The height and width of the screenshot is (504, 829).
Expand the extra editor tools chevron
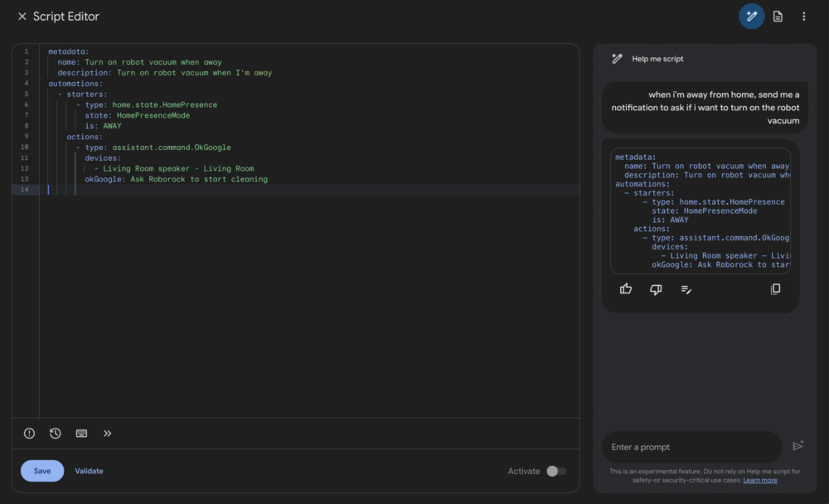tap(108, 433)
